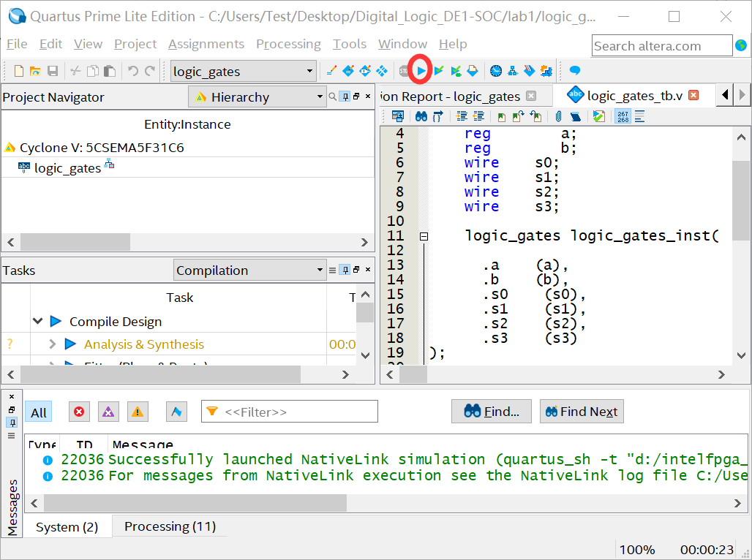This screenshot has width=752, height=560.
Task: Focus the messages Filter input field
Action: click(x=290, y=412)
